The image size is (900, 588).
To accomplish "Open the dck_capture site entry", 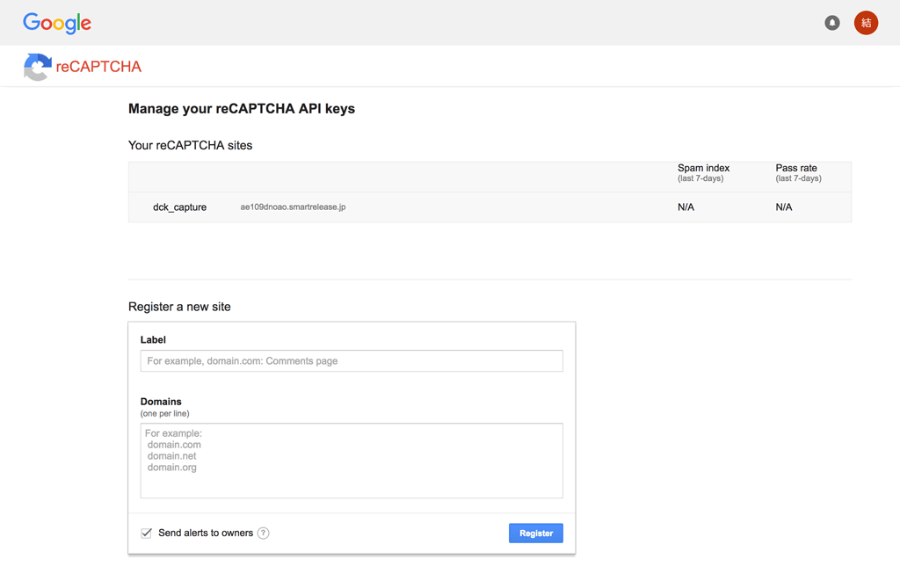I will [x=179, y=207].
